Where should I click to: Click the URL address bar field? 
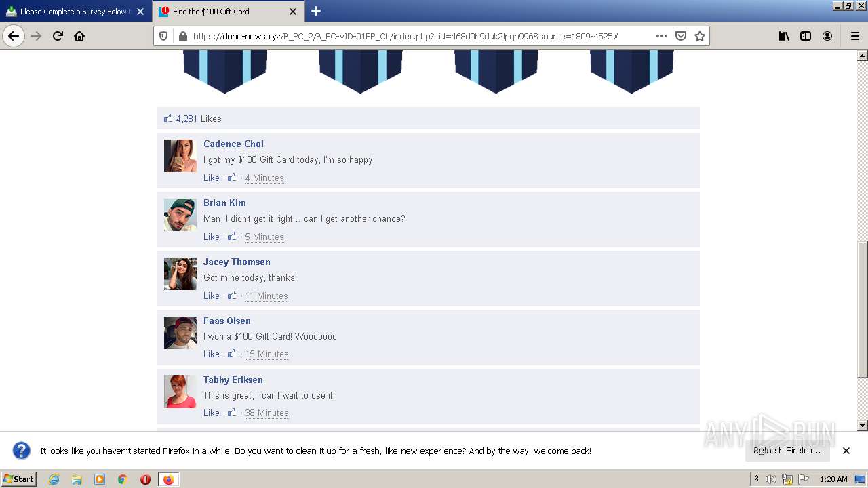coord(420,36)
